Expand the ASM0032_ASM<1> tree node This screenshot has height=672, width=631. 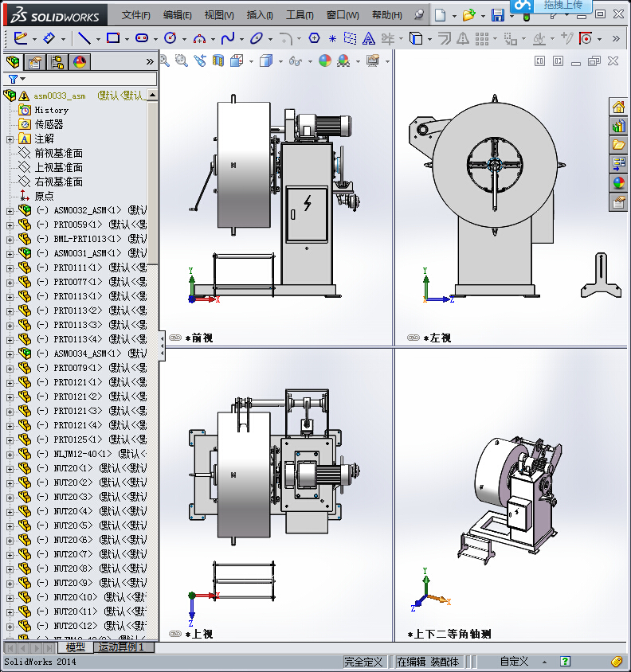click(10, 211)
